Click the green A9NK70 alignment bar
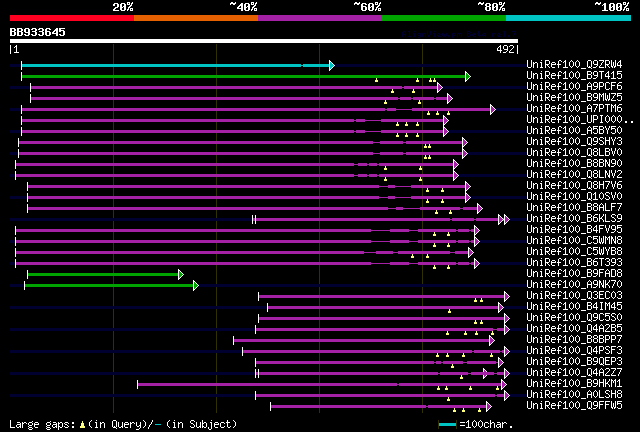 click(111, 285)
